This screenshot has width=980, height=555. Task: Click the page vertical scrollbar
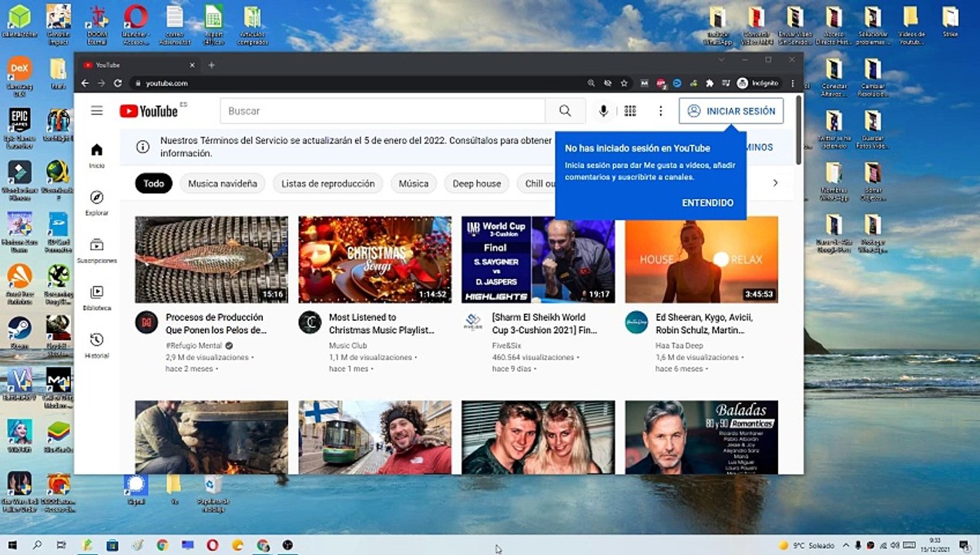coord(799,129)
